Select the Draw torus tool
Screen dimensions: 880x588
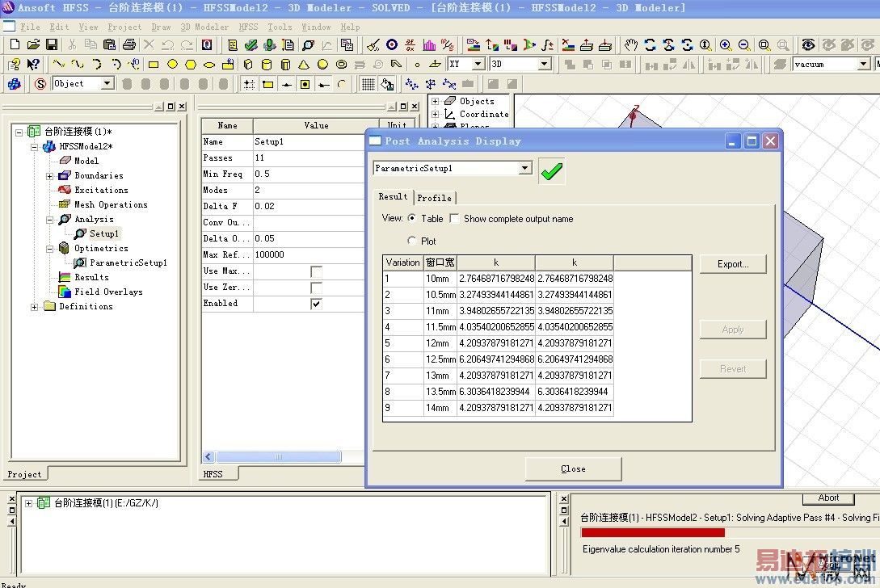pos(341,65)
